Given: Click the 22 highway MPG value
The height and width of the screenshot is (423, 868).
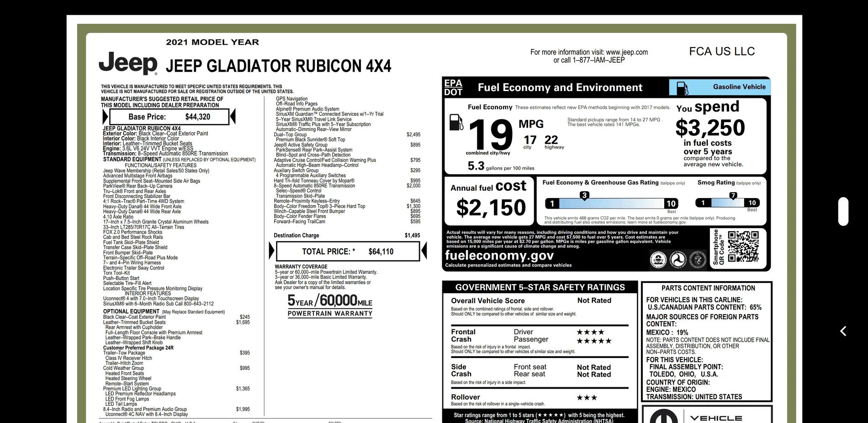Looking at the screenshot, I should point(551,140).
